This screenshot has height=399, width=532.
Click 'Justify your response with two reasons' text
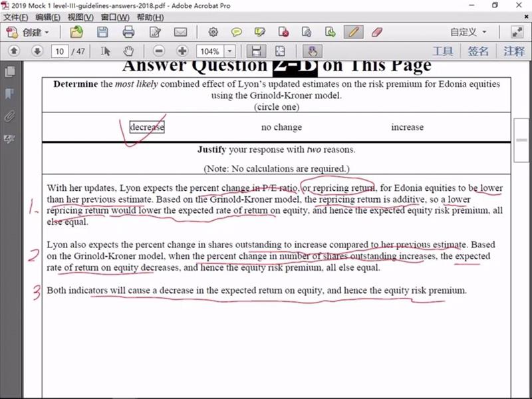[x=277, y=150]
